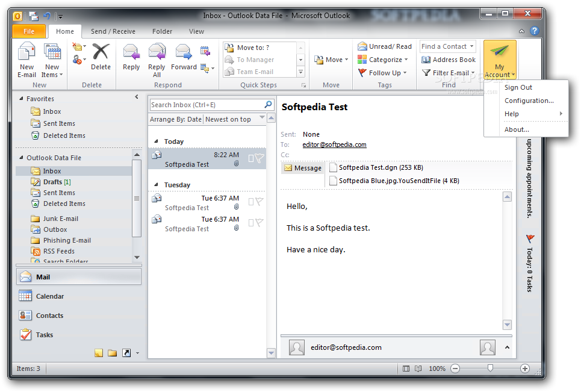Click the Delete X icon
Screen dimensions: 581x392
click(x=101, y=52)
